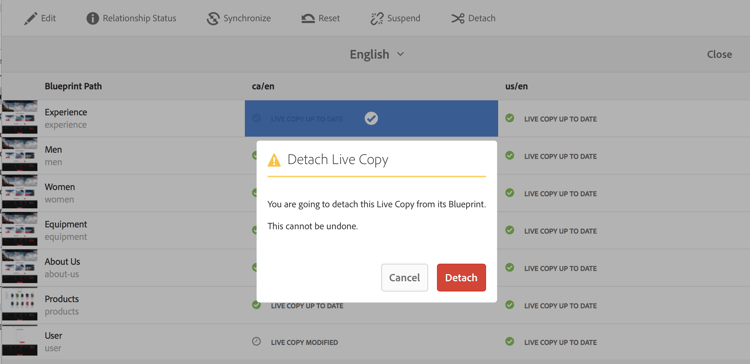The width and height of the screenshot is (750, 364).
Task: Click the warning triangle in dialog title
Action: [274, 160]
